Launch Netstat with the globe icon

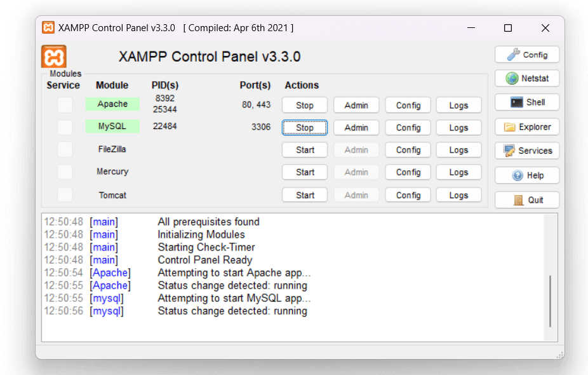(526, 79)
